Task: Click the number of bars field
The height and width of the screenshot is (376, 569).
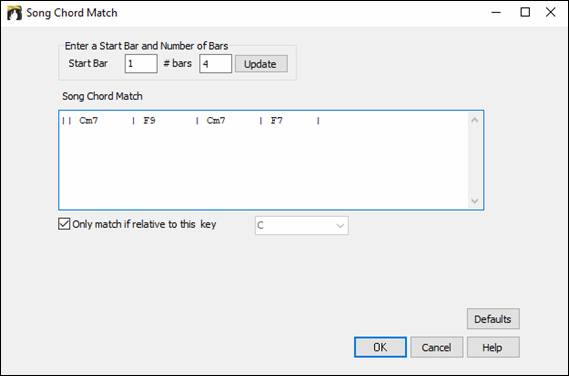Action: (215, 64)
